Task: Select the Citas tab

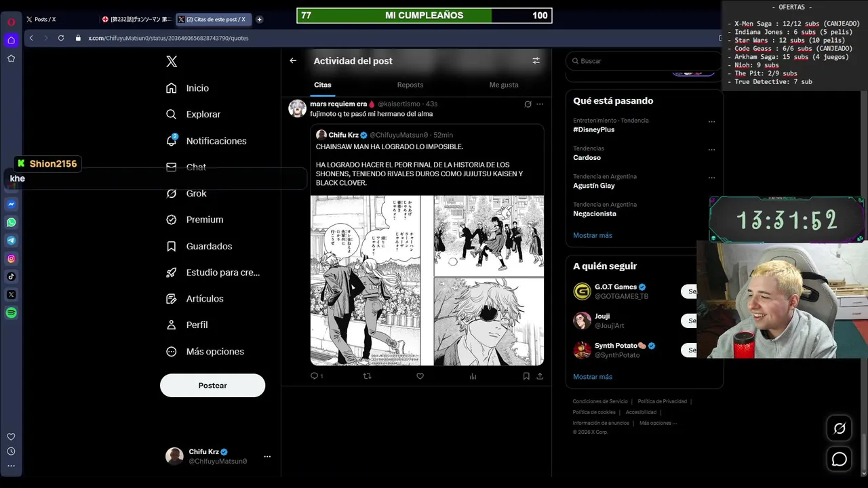Action: coord(323,85)
